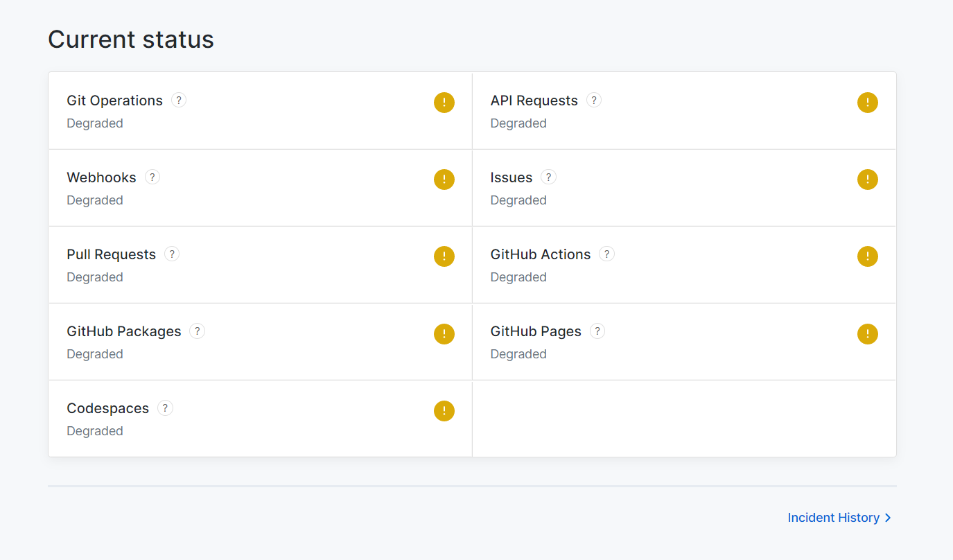
Task: Select the yellow warning icon for Webhooks
Action: pyautogui.click(x=444, y=180)
